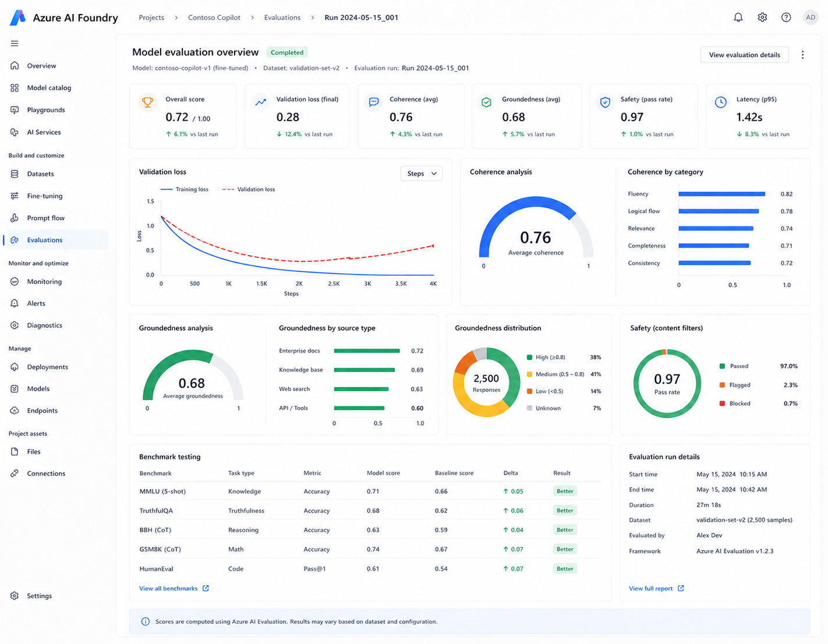
Task: Click the Azure AI Foundry logo
Action: (x=18, y=17)
